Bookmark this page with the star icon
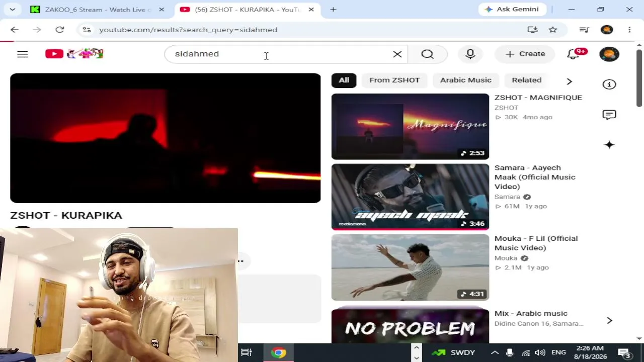 pyautogui.click(x=553, y=30)
